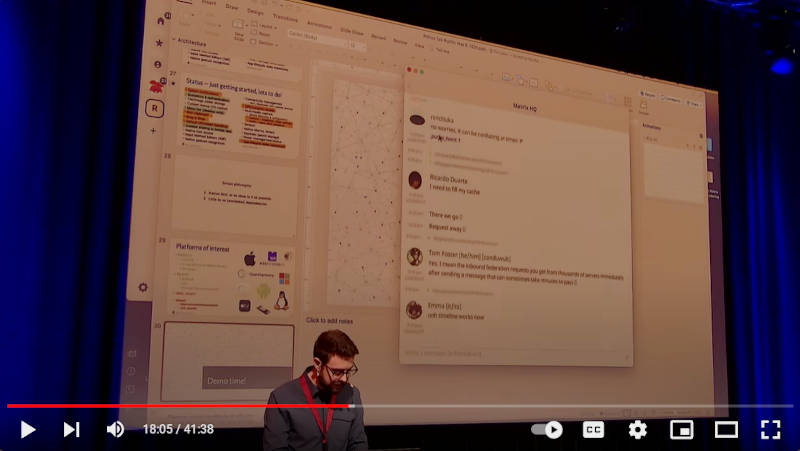Viewport: 800px width, 451px height.
Task: Open the Layout dropdown in the ribbon
Action: [264, 25]
